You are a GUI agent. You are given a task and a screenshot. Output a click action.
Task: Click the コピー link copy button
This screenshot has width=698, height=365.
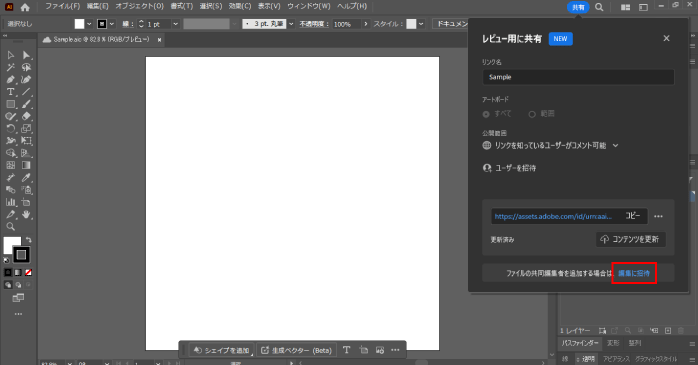(633, 216)
